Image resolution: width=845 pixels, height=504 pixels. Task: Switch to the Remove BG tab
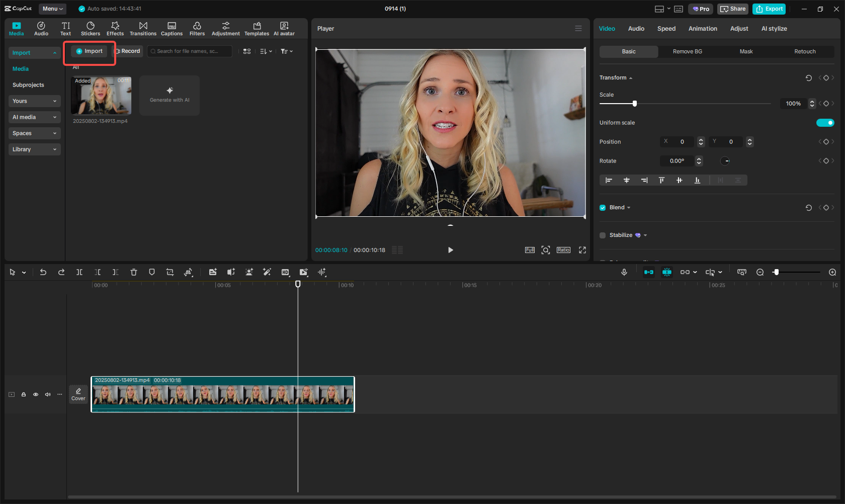point(687,51)
